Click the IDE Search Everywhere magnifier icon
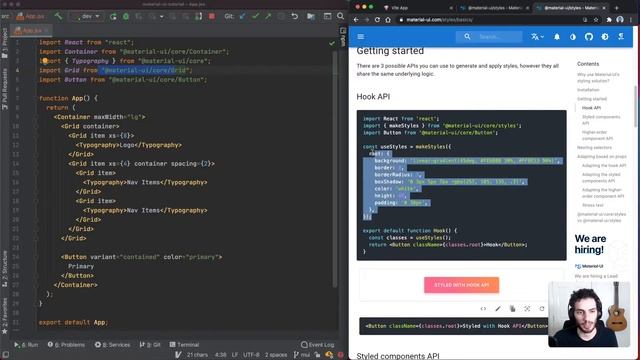 pyautogui.click(x=340, y=16)
